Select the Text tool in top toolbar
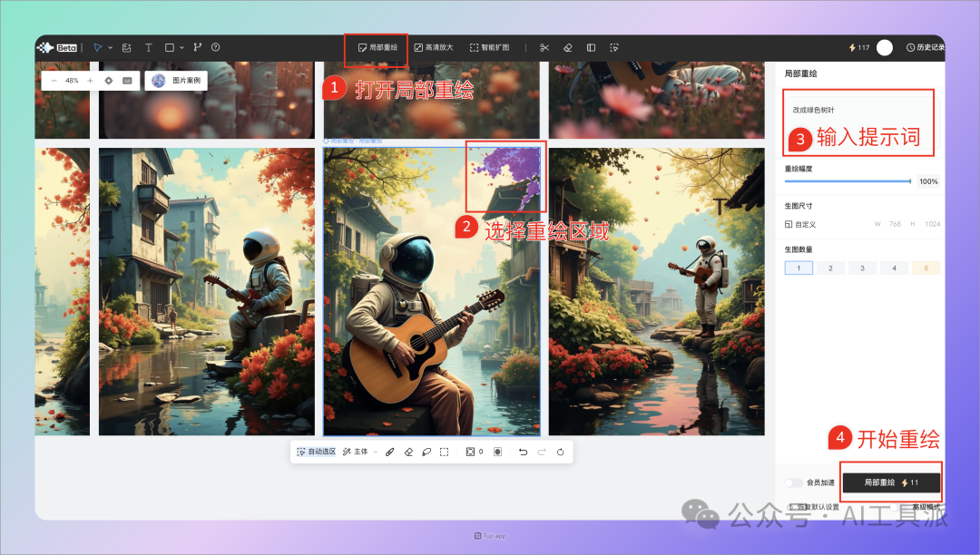980x555 pixels. 148,47
